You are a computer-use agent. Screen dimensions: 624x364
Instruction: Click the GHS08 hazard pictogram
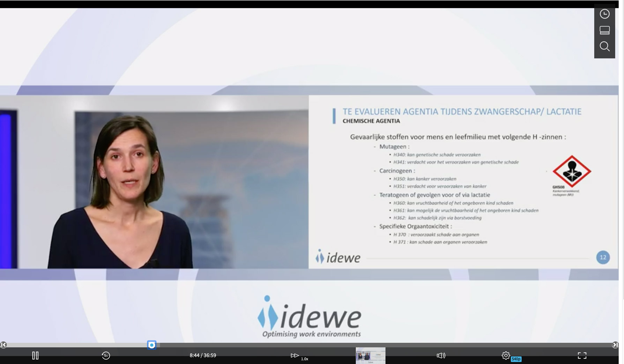572,171
